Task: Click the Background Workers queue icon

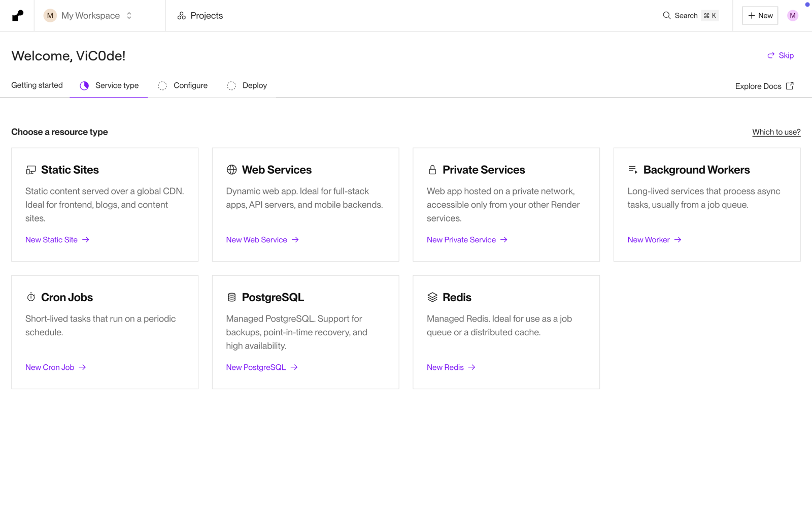Action: [633, 170]
